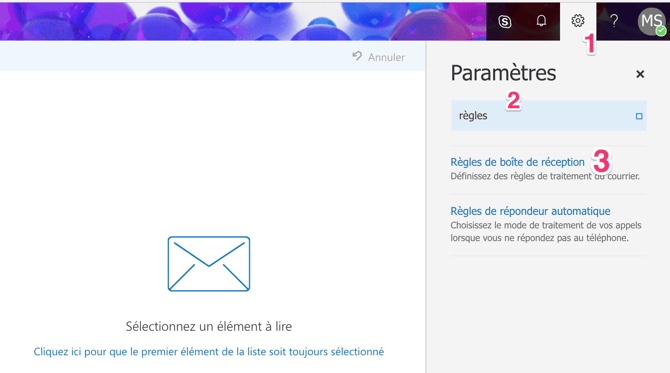Click 'Sélectionnez un élément à lire' text

pos(209,326)
